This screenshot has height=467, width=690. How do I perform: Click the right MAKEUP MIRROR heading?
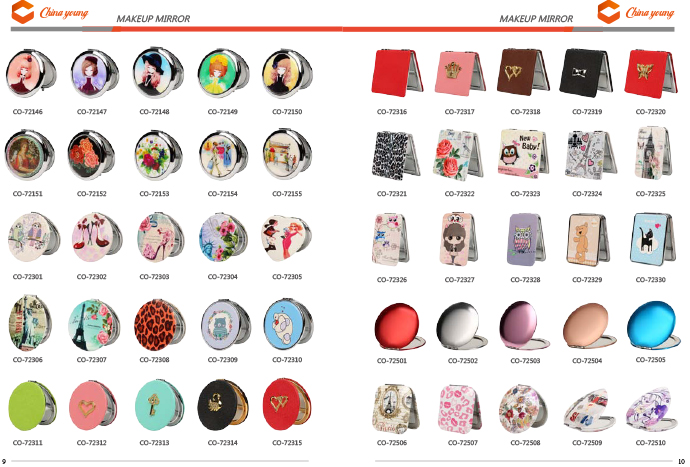536,19
